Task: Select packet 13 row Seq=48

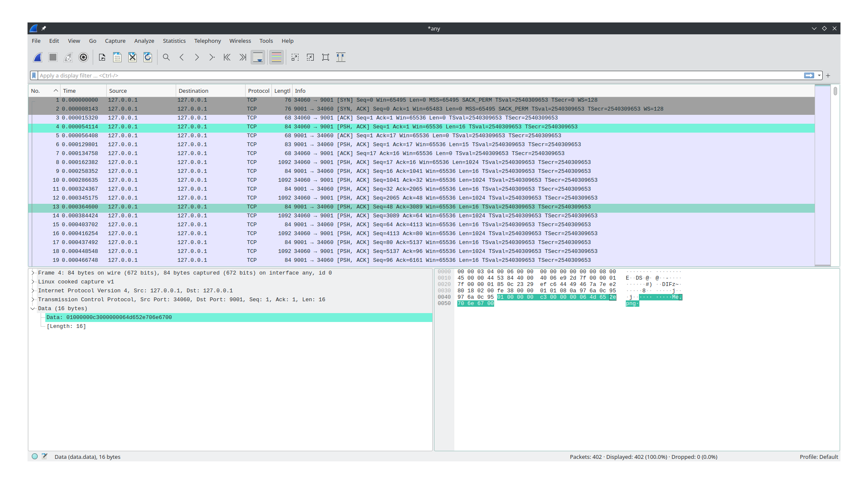Action: tap(421, 207)
